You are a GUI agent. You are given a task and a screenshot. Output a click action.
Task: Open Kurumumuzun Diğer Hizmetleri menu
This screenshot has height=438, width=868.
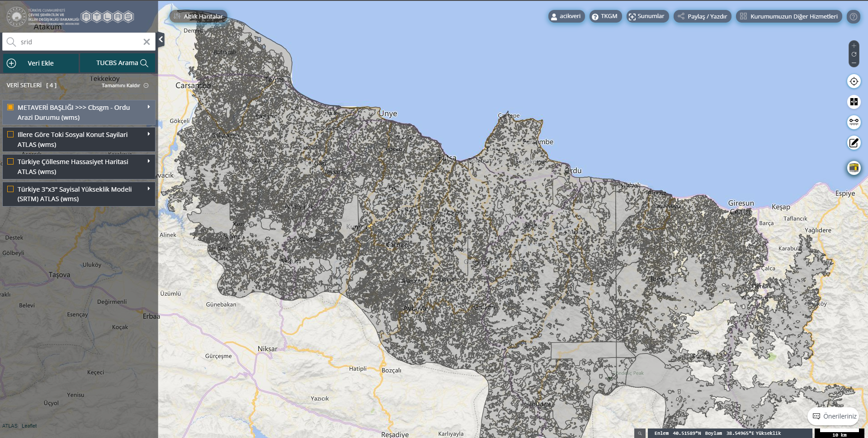click(x=789, y=16)
